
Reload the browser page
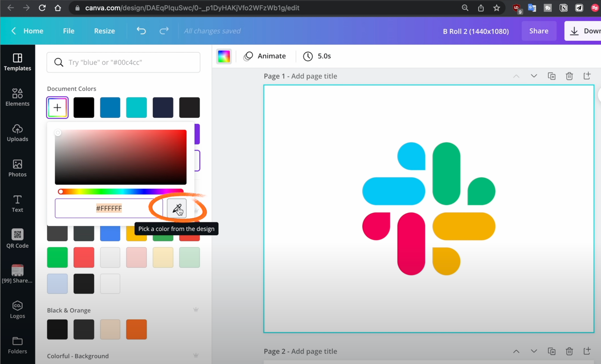[42, 8]
